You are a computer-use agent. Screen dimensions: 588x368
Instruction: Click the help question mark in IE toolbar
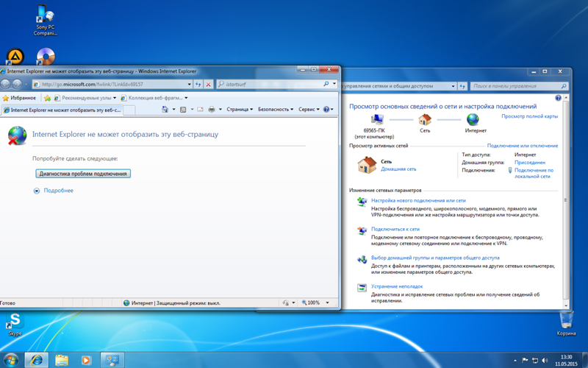click(x=326, y=109)
